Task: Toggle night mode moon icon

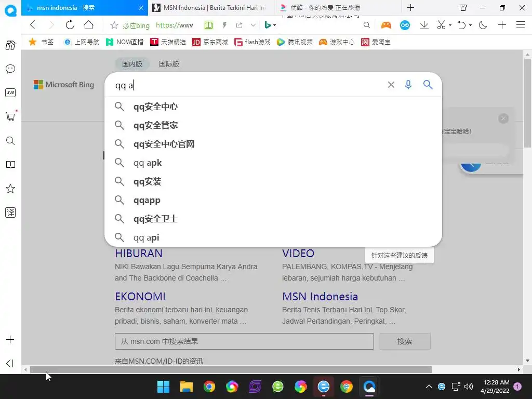Action: [x=483, y=25]
